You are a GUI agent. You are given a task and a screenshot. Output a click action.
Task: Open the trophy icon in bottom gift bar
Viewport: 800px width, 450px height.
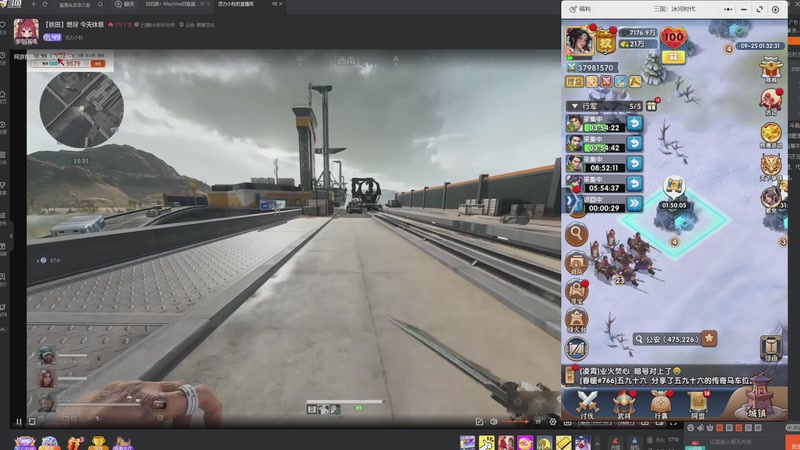click(x=98, y=443)
